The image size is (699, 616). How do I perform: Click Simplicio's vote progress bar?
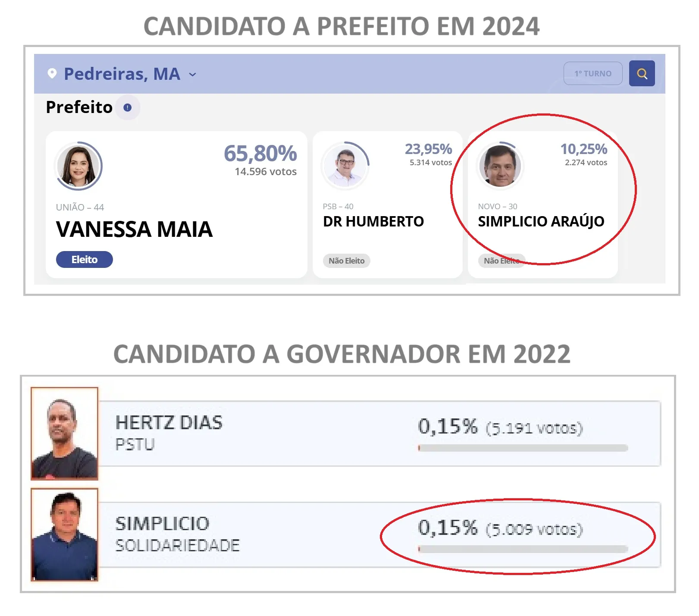523,549
